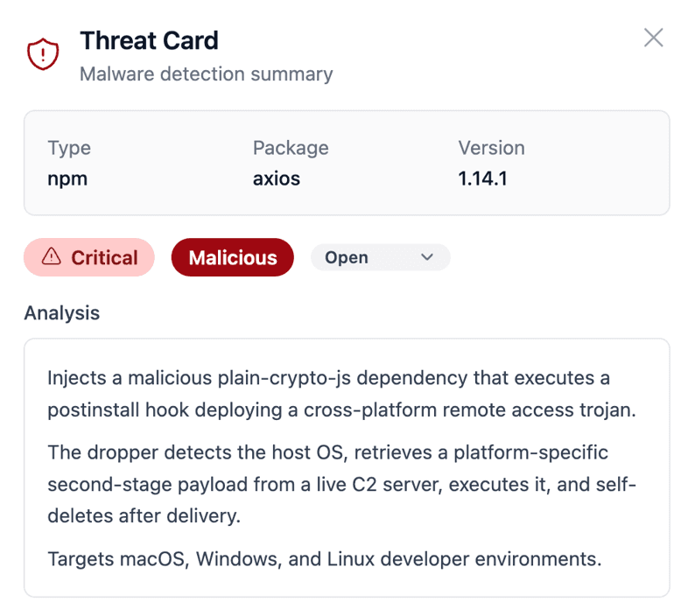
Task: Click the plain-crypto-js dependency paragraph
Action: click(341, 394)
